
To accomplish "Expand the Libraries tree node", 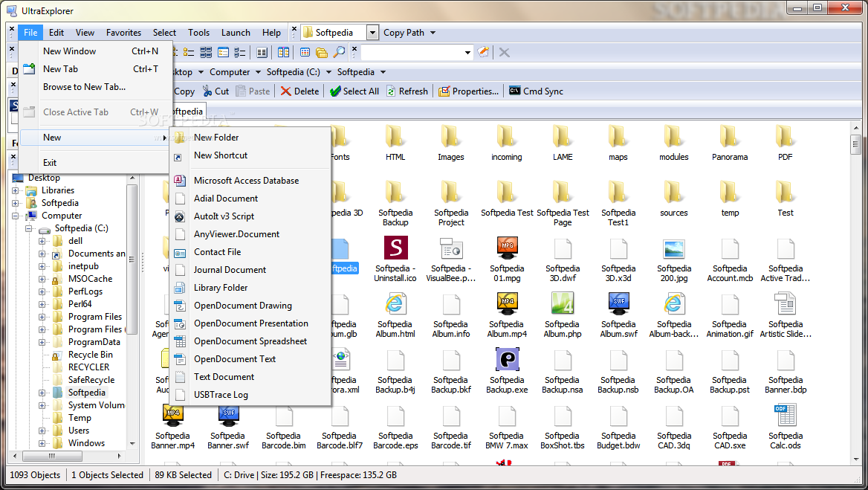I will coord(16,190).
